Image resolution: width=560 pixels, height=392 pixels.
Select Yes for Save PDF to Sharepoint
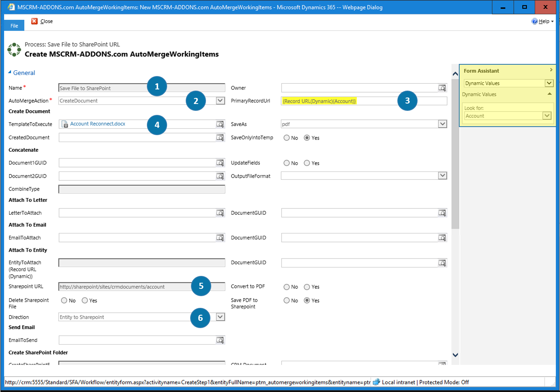coord(307,300)
